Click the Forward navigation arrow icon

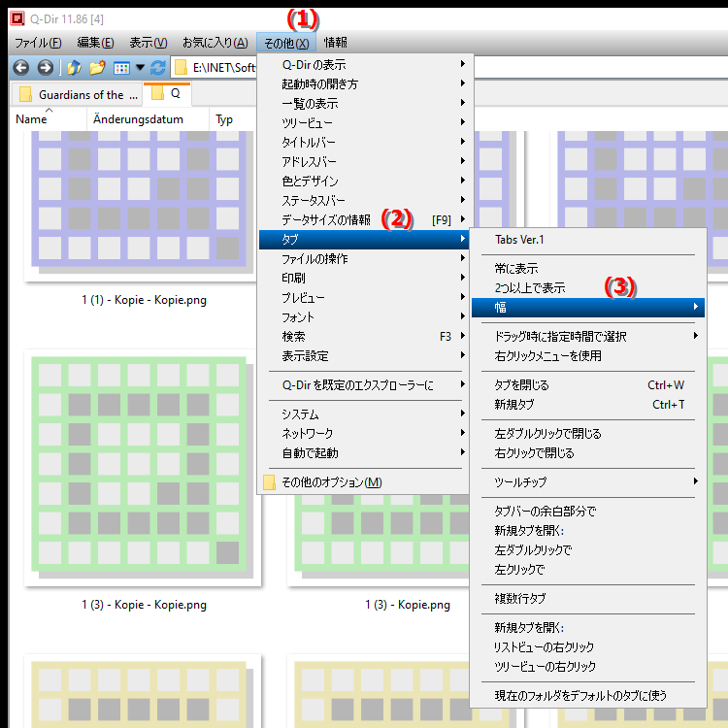(45, 68)
